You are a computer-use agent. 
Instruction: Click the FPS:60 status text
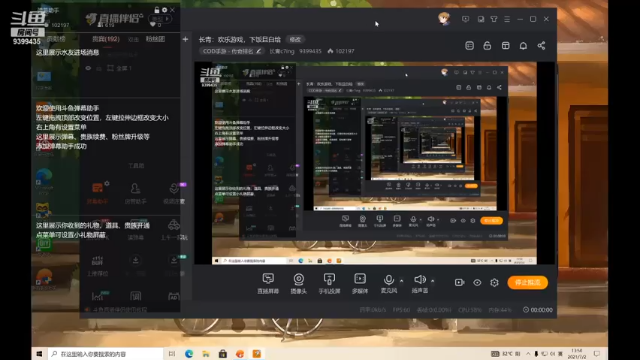point(401,310)
